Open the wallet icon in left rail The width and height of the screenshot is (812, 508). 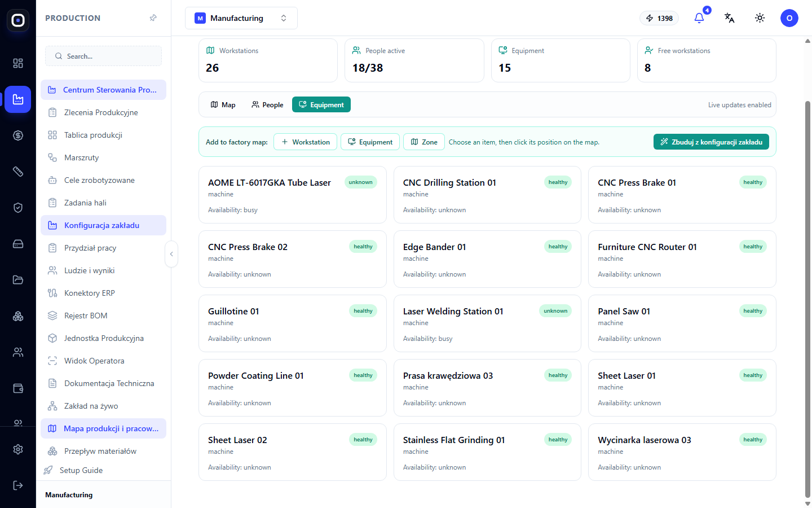pos(18,388)
